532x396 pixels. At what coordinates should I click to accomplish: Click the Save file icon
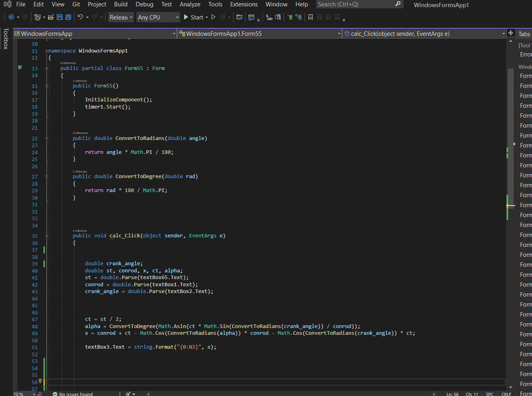[60, 17]
